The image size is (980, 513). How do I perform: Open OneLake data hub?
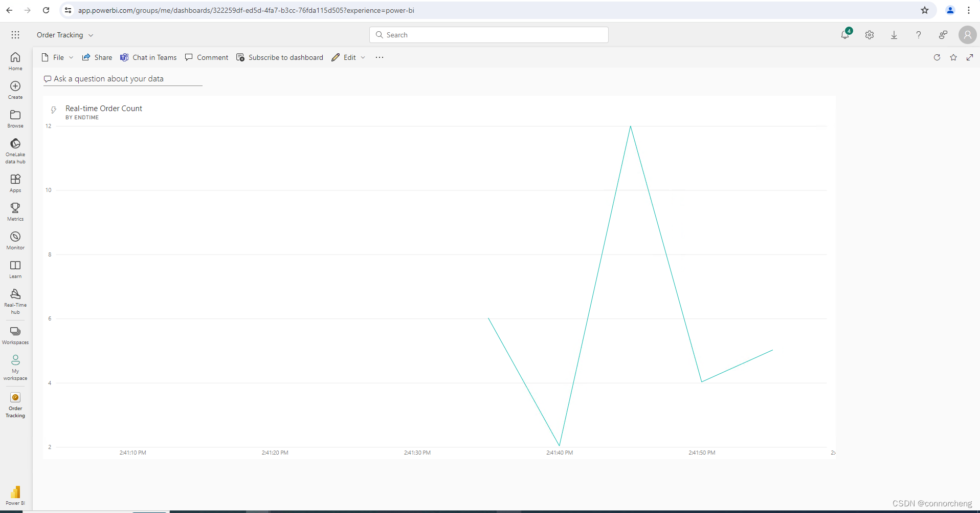click(x=15, y=151)
